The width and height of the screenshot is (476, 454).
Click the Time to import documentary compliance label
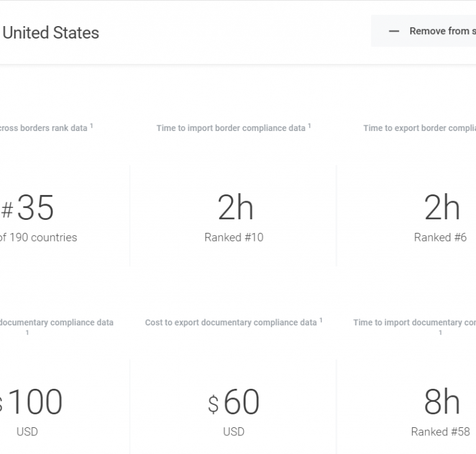pos(414,323)
